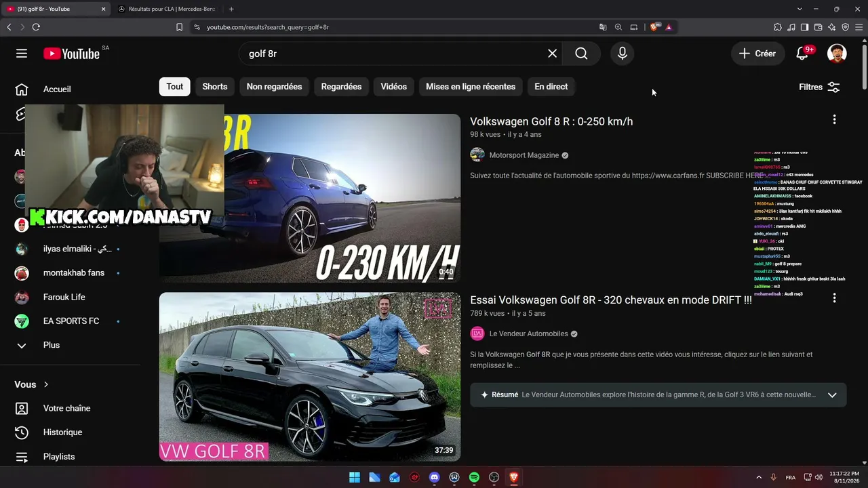The height and width of the screenshot is (488, 868).
Task: Select the Regardées filter chip
Action: (341, 87)
